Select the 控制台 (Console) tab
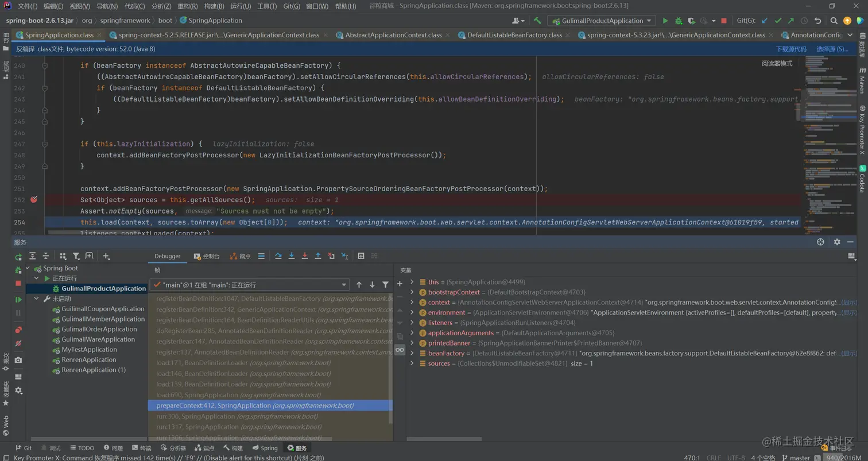 click(x=206, y=256)
